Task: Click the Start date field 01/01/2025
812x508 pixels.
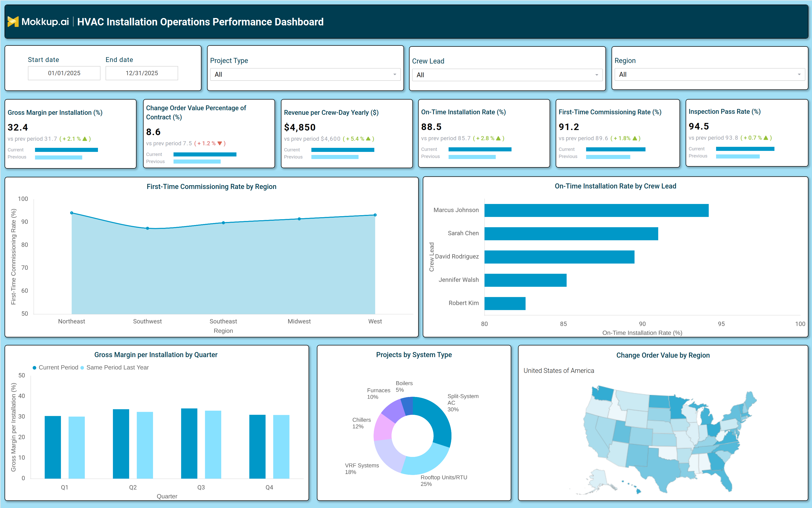Action: tap(64, 73)
